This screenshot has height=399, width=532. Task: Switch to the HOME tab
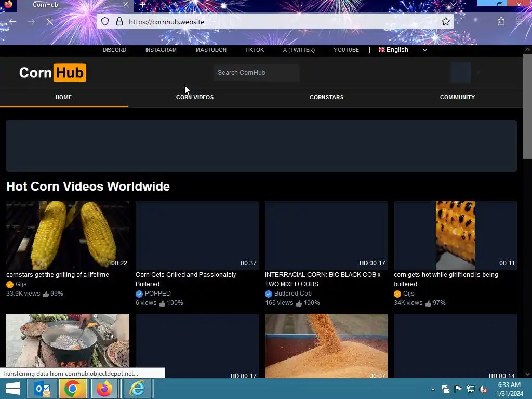63,97
